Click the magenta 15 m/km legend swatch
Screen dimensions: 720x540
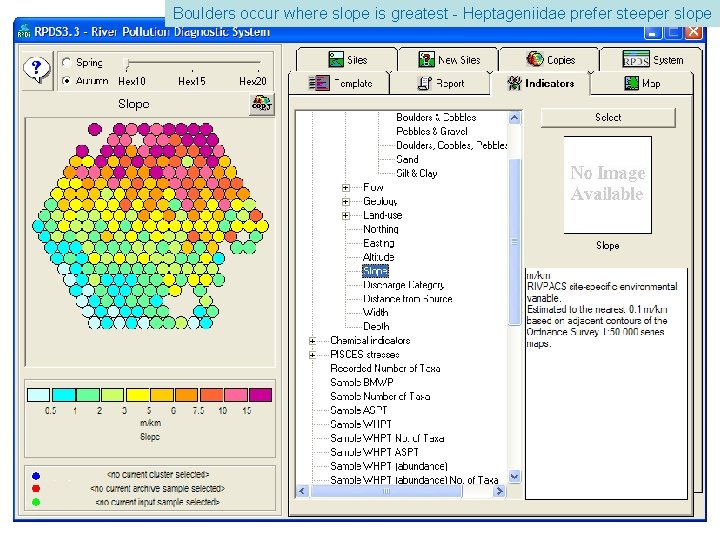(x=260, y=395)
